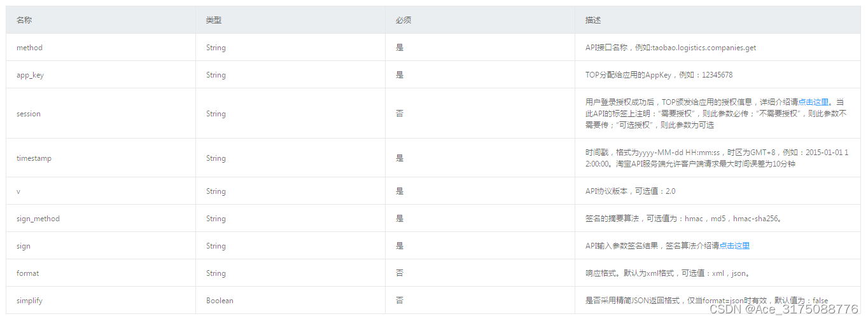868x321 pixels.
Task: Click the 必须 column header
Action: [x=403, y=20]
